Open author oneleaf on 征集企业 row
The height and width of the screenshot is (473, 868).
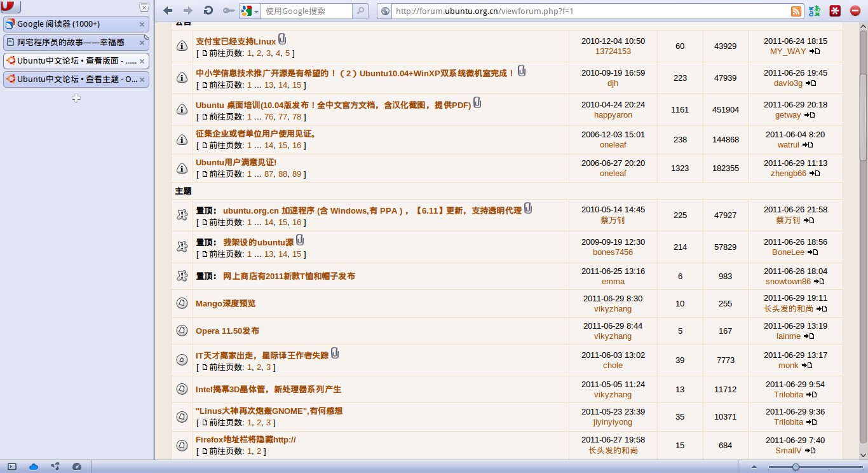[x=613, y=144]
